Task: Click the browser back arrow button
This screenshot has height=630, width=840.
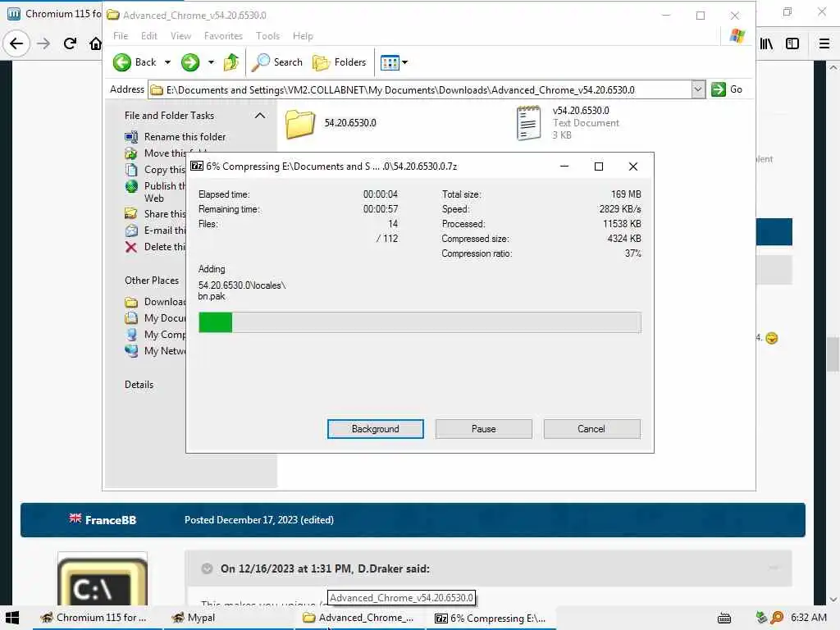Action: (16, 43)
